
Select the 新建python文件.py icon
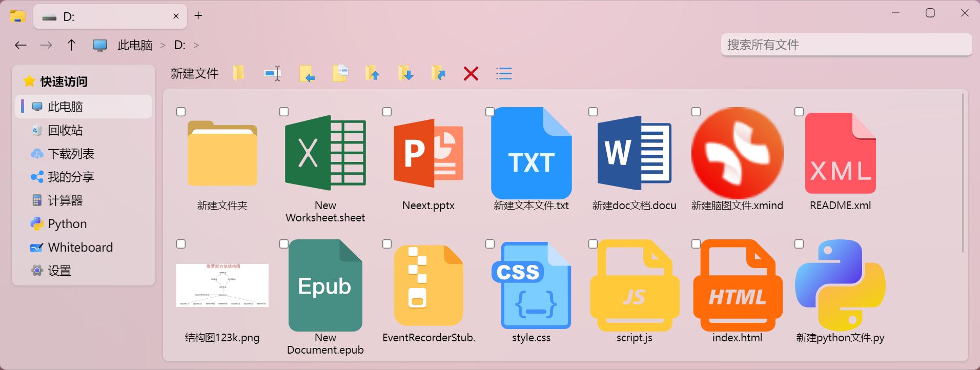coord(841,285)
